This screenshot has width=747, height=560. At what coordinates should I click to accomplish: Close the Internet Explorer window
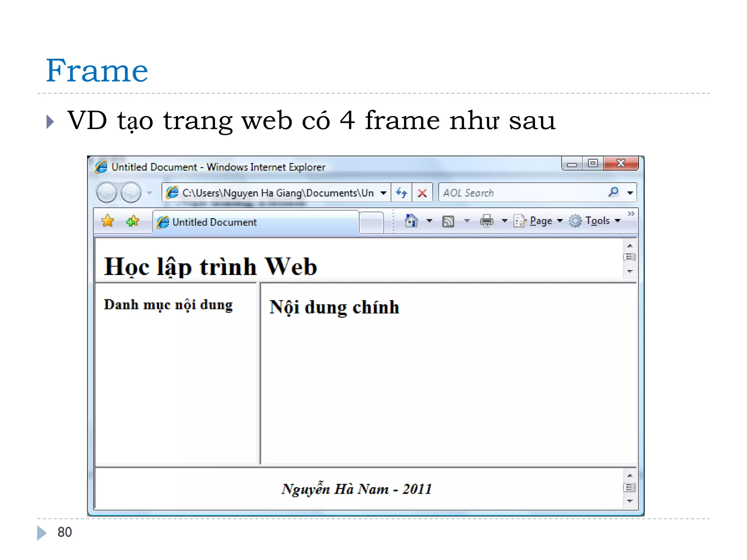pyautogui.click(x=621, y=163)
